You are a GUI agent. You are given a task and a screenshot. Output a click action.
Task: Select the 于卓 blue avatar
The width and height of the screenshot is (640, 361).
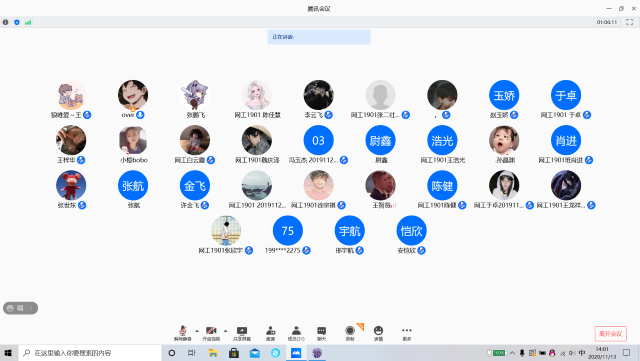click(566, 95)
